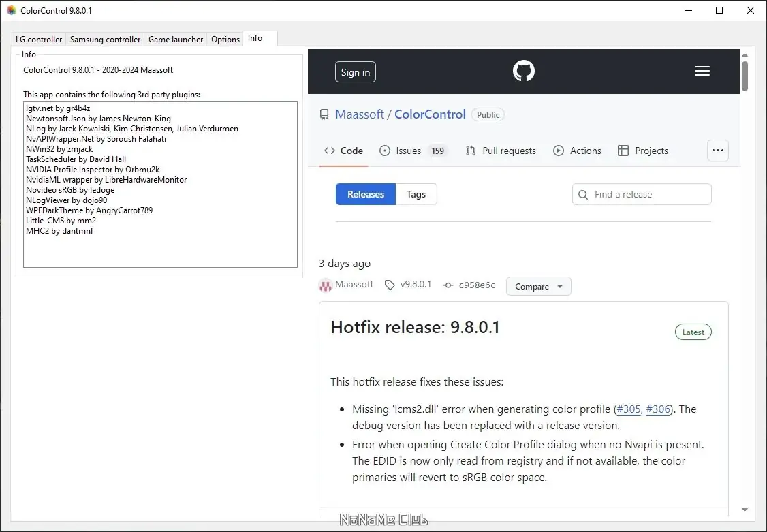The width and height of the screenshot is (767, 532).
Task: Open the Issues tab with 159 count
Action: click(412, 151)
